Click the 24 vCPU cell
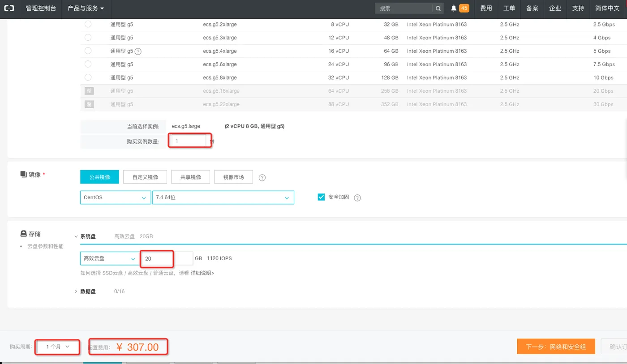Viewport: 627px width, 364px height. [339, 64]
